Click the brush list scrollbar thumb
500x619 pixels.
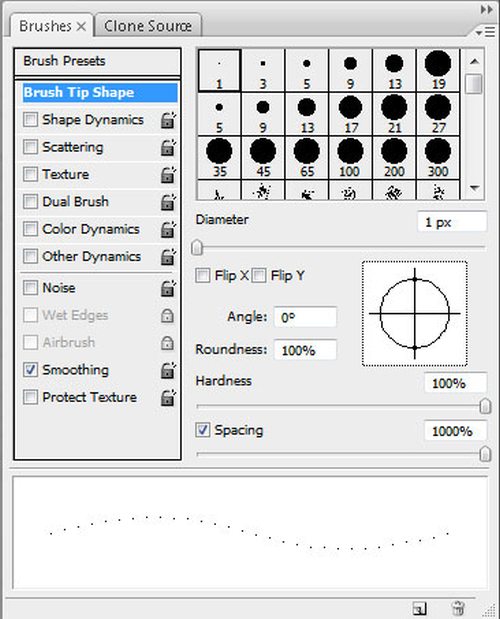[474, 83]
